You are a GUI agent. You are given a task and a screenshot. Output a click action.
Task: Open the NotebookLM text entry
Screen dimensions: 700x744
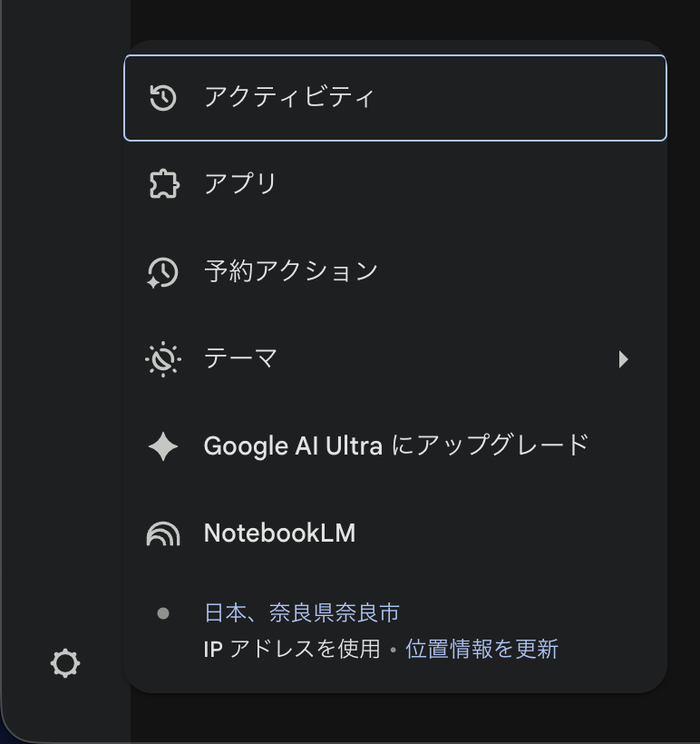tap(279, 534)
